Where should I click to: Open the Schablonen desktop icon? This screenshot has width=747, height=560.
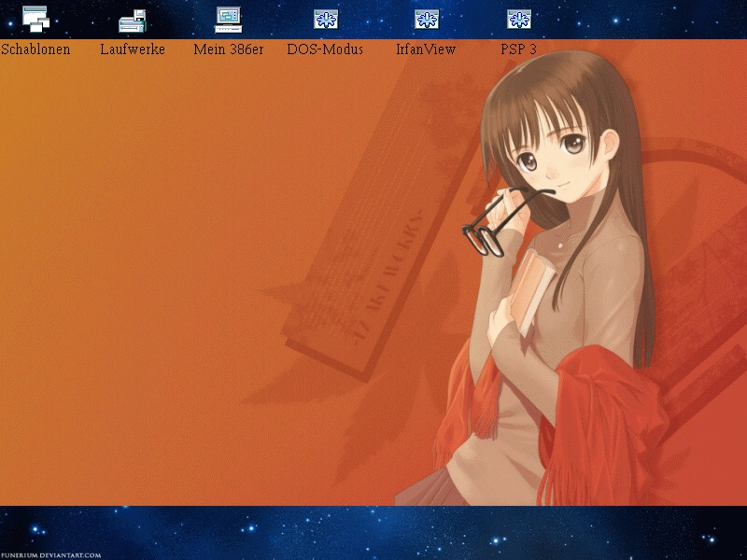tap(35, 19)
